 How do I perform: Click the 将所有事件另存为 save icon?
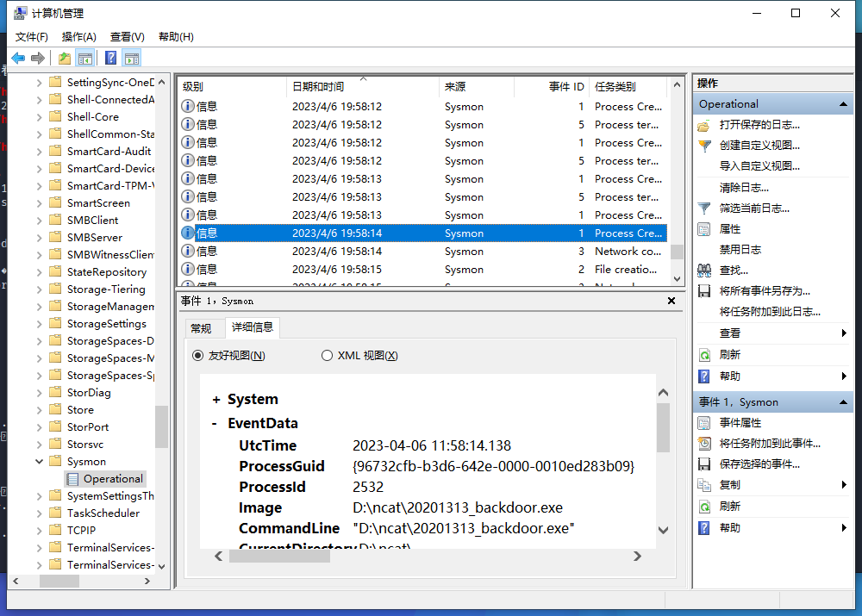point(704,291)
